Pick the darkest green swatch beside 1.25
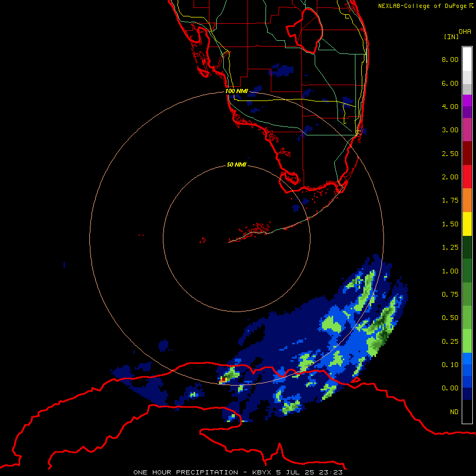Screen dimensions: 476x476 (x=467, y=248)
